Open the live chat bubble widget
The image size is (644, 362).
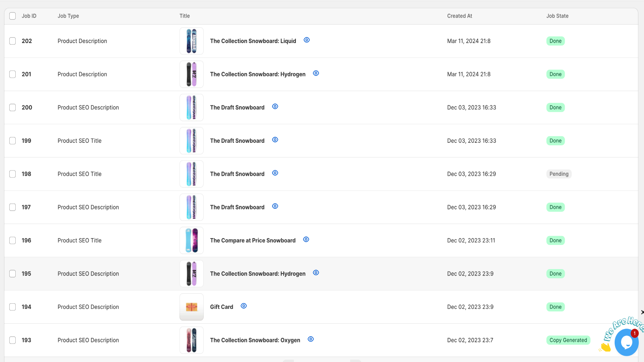pyautogui.click(x=626, y=342)
